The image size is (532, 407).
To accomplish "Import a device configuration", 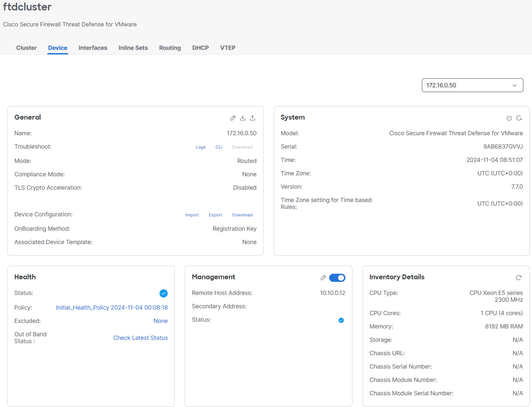I will point(192,215).
